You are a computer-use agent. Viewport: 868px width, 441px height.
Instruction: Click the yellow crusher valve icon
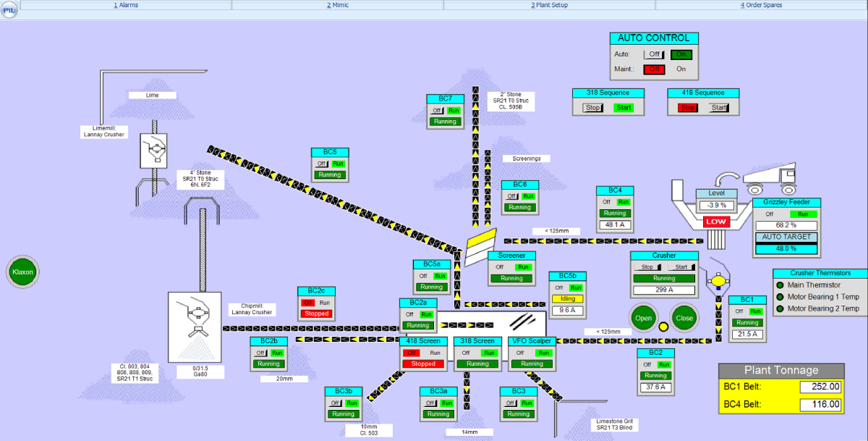718,280
